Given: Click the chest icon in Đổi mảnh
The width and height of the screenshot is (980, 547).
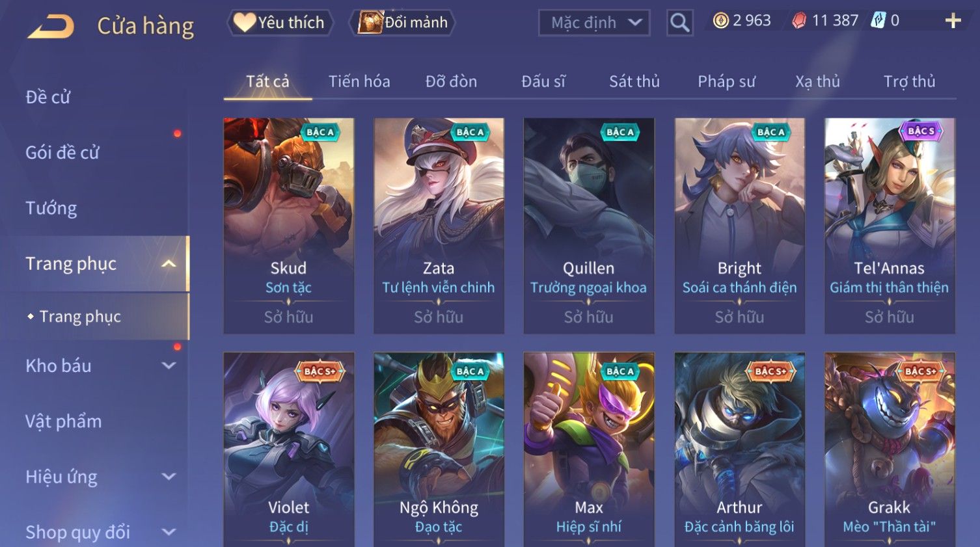Looking at the screenshot, I should coord(370,22).
